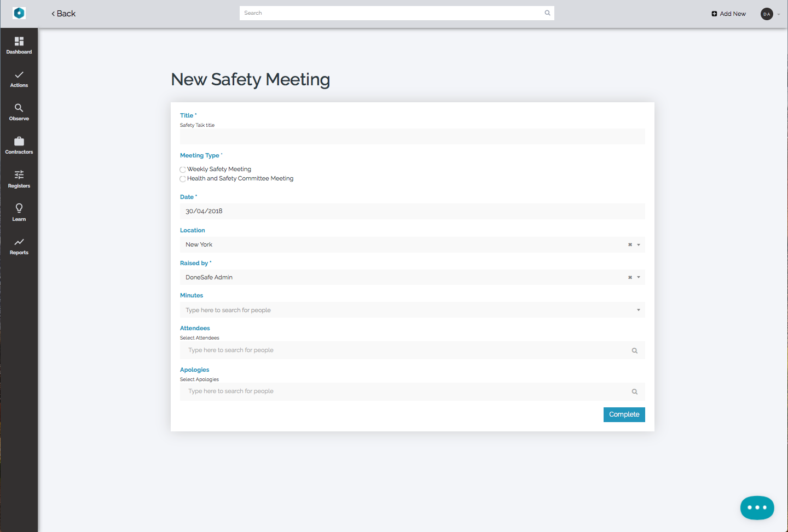Open the Observe section
The width and height of the screenshot is (788, 532).
[x=19, y=112]
